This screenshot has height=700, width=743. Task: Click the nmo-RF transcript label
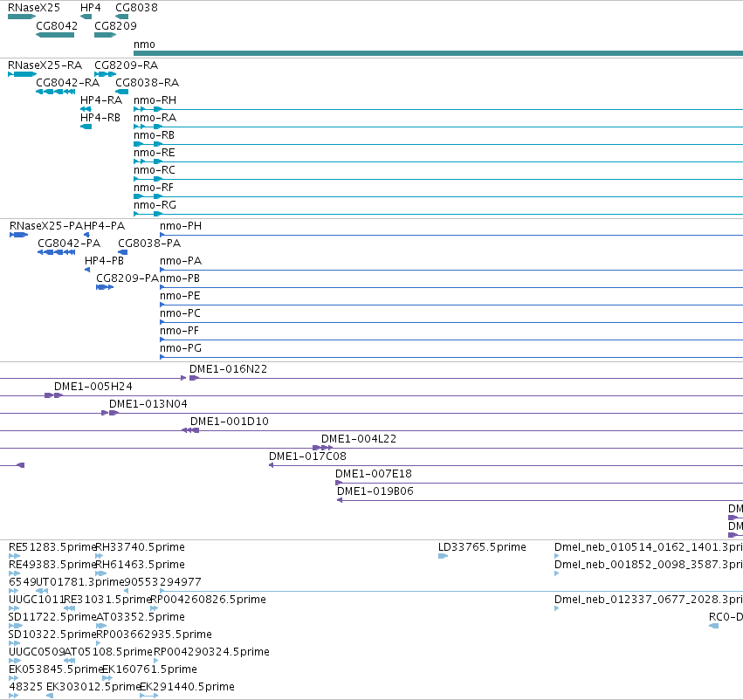[154, 188]
